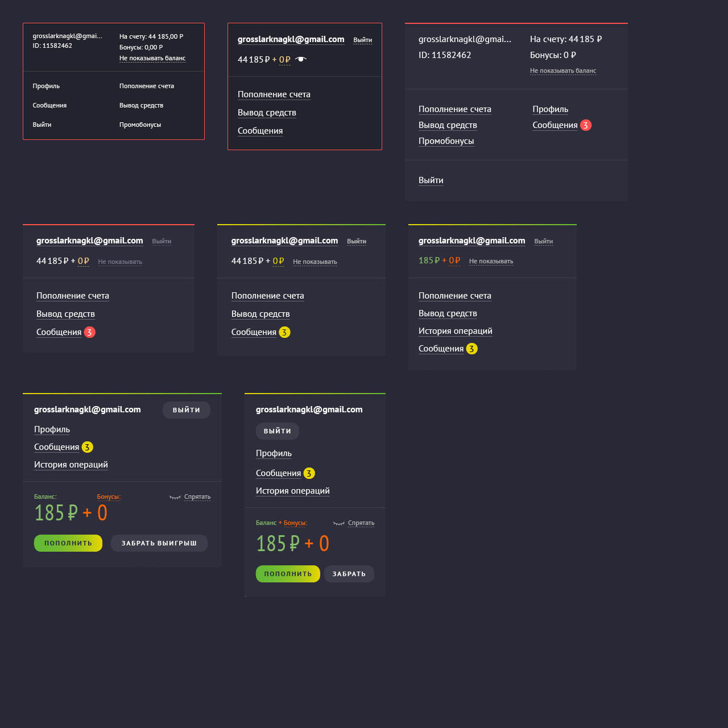Select История операций above the Сообщения item
This screenshot has width=728, height=728.
pos(455,331)
